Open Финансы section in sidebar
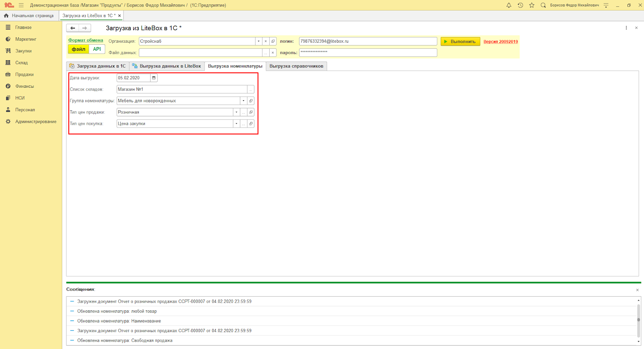644x349 pixels. 25,86
